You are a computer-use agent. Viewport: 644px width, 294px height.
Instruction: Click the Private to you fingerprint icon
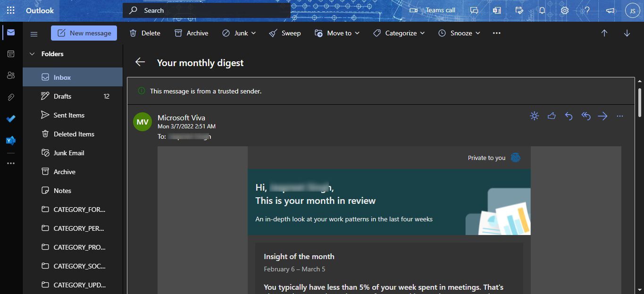point(516,158)
